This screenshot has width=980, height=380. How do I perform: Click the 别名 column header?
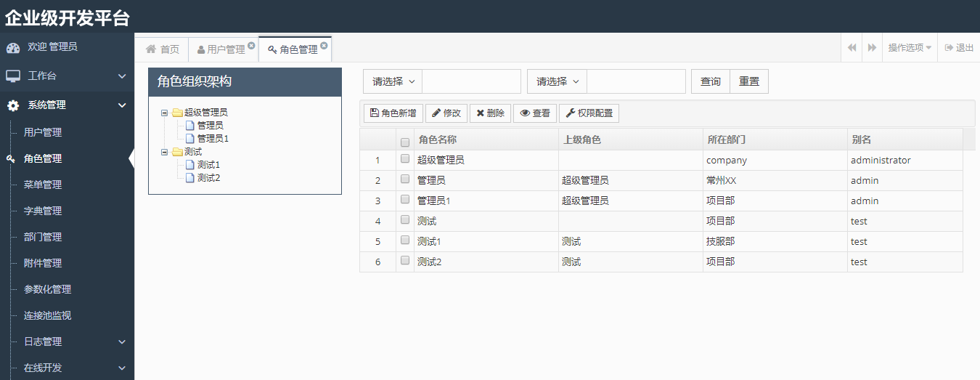pyautogui.click(x=905, y=140)
